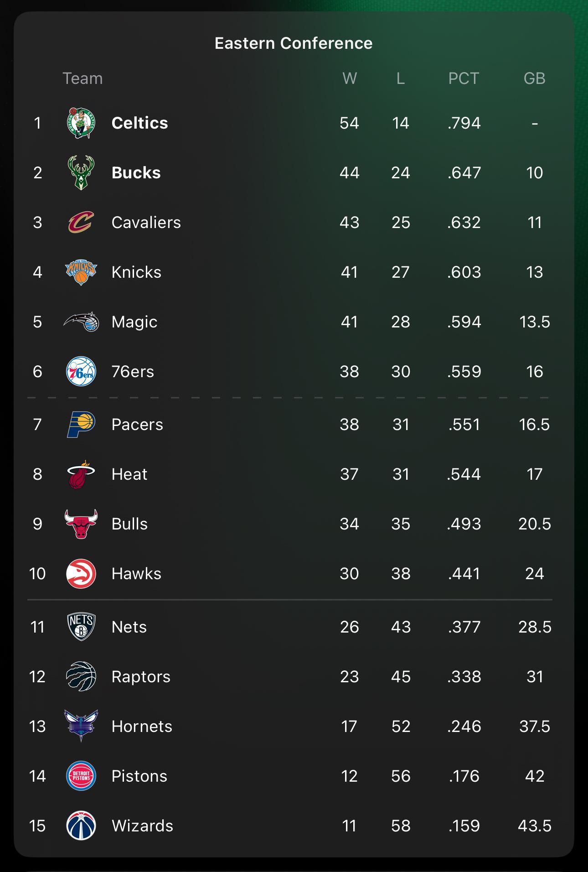Open the Knicks logo icon
The width and height of the screenshot is (588, 872).
[x=81, y=272]
